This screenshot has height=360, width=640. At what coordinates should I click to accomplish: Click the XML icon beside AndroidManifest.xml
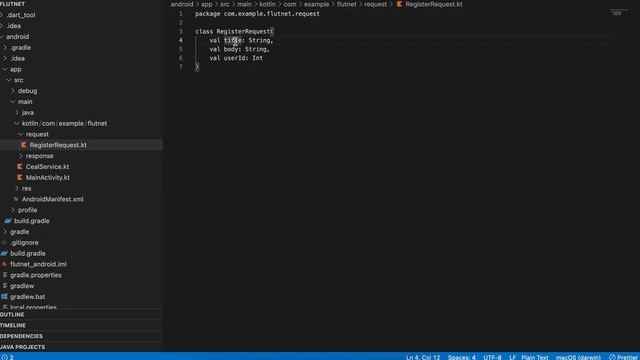(x=16, y=199)
